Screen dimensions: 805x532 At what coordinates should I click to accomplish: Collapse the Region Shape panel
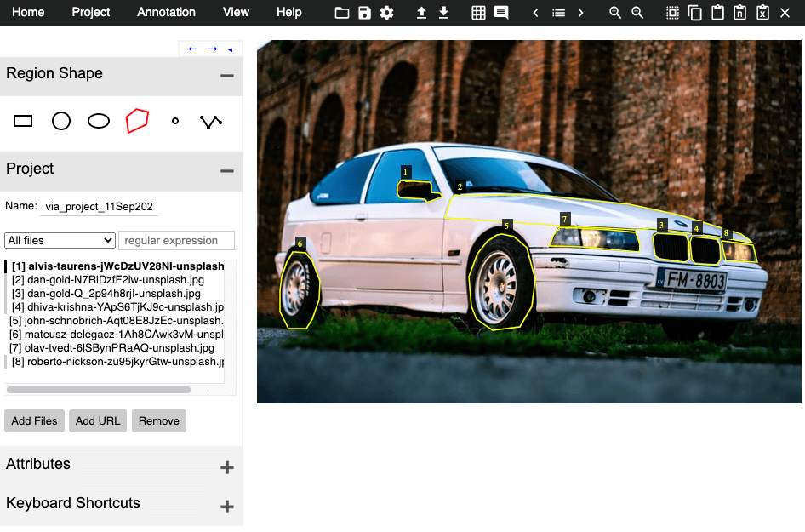(x=227, y=76)
